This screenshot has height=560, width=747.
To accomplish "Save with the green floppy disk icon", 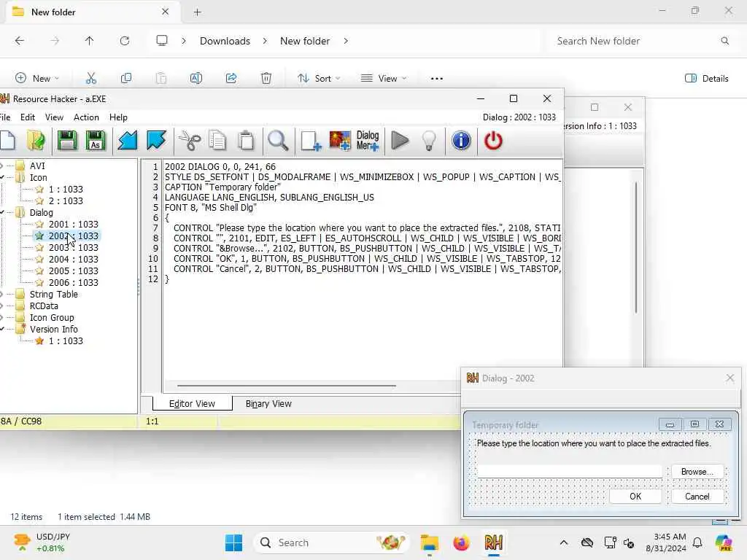I will [66, 141].
